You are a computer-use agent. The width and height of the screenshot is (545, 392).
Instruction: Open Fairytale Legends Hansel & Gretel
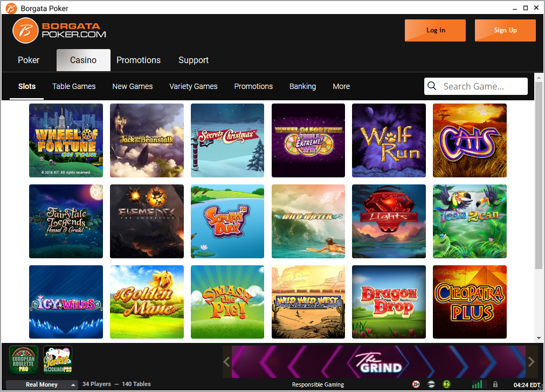(66, 222)
